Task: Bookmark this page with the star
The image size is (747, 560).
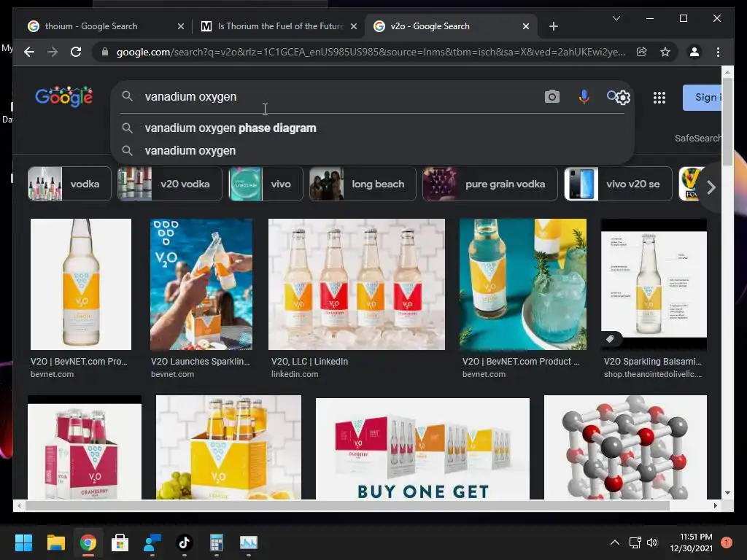Action: (665, 52)
